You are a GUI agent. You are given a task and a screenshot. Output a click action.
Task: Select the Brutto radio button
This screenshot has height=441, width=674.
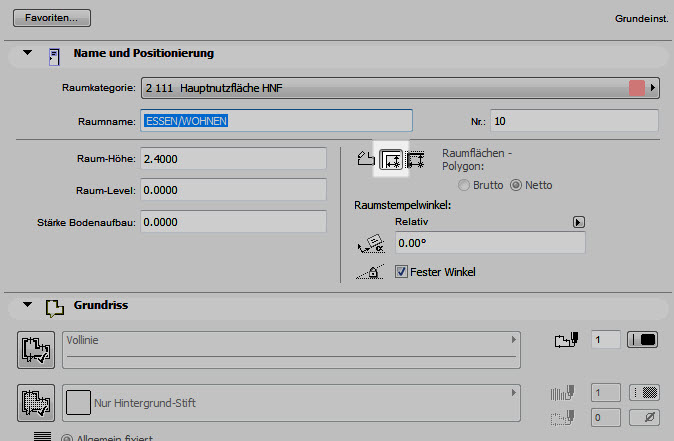464,185
